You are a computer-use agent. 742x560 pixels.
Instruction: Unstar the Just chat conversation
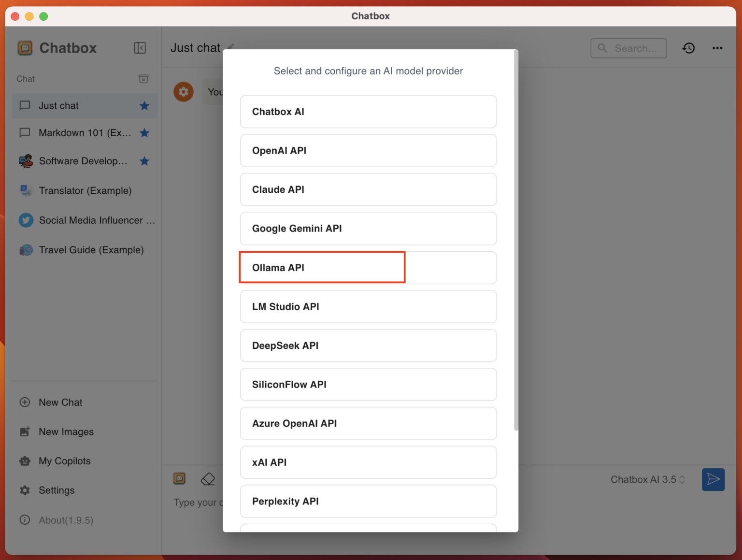144,105
